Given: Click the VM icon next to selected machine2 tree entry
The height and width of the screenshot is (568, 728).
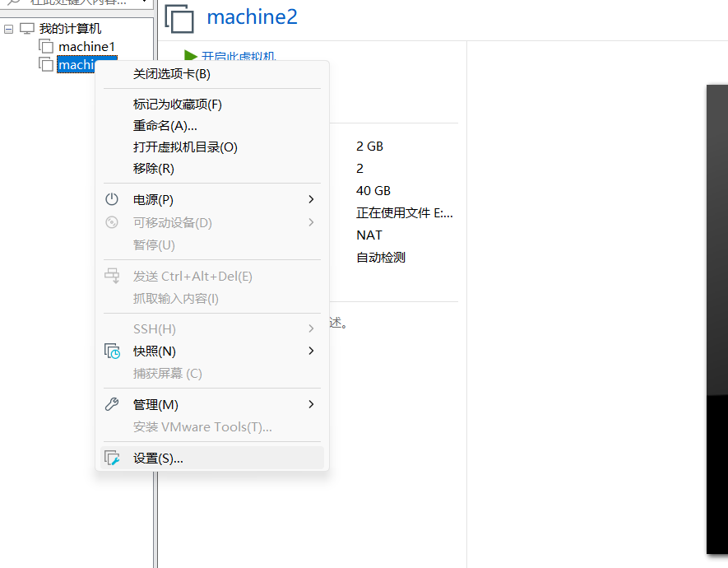Looking at the screenshot, I should (46, 64).
